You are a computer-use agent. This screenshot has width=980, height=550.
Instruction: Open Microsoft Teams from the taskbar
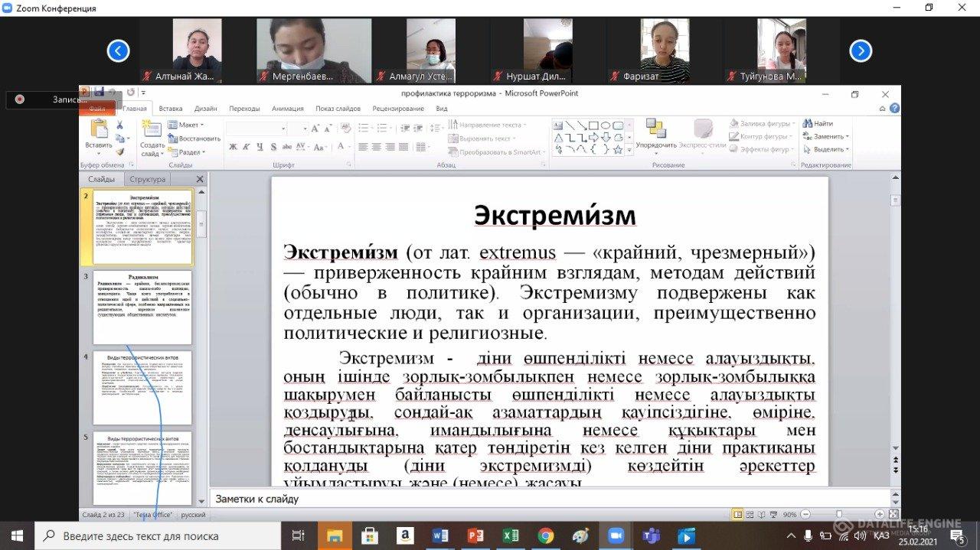tap(649, 535)
